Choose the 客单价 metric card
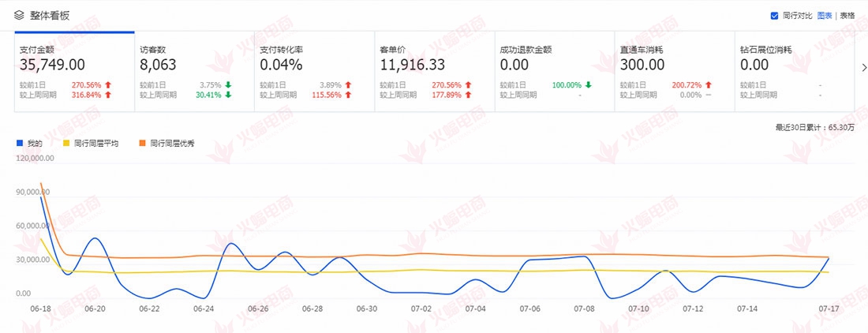Image resolution: width=868 pixels, height=333 pixels. coord(434,71)
